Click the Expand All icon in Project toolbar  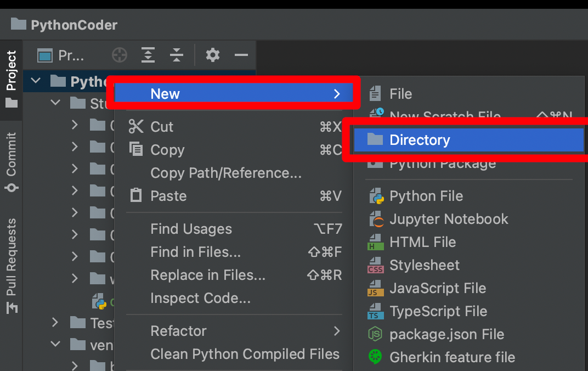148,55
